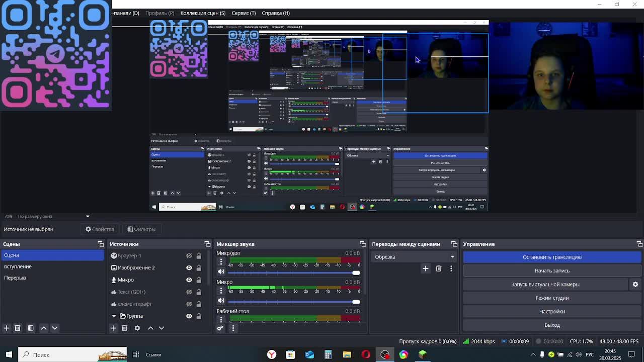The image size is (644, 362).
Task: Open options menu for Микро audio channel
Action: tap(221, 291)
